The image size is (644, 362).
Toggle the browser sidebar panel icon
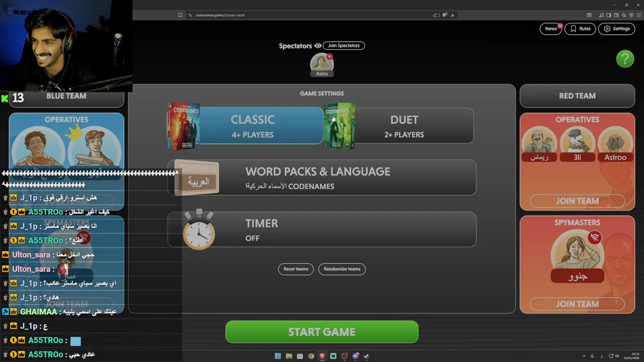tap(608, 15)
